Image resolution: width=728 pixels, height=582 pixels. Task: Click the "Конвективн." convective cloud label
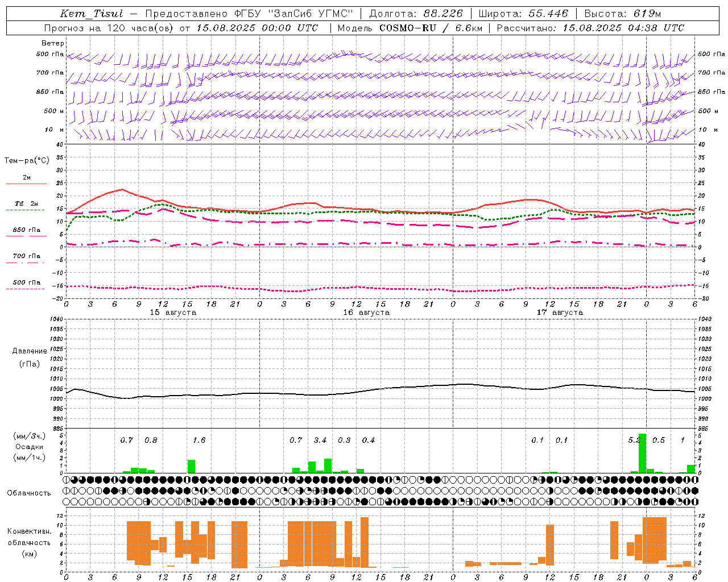29,531
